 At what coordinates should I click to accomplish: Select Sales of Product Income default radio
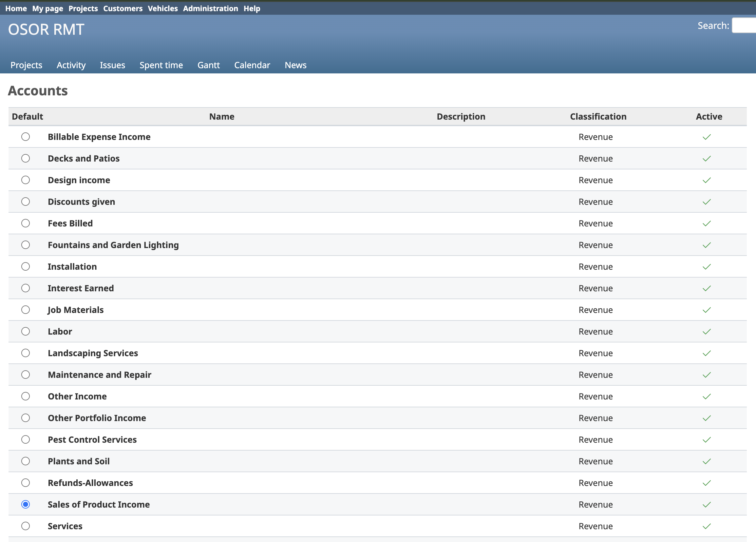[26, 504]
